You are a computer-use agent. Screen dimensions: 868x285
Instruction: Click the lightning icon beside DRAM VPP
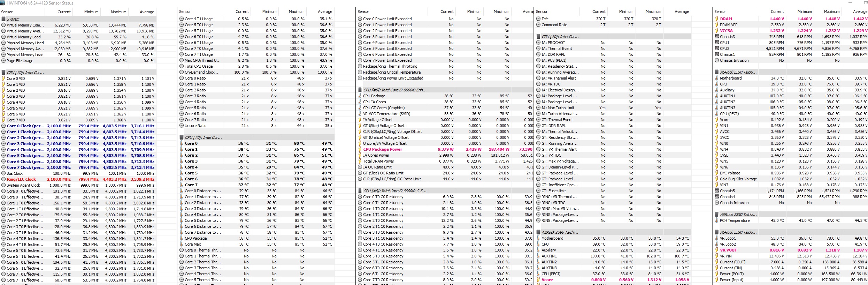[717, 25]
